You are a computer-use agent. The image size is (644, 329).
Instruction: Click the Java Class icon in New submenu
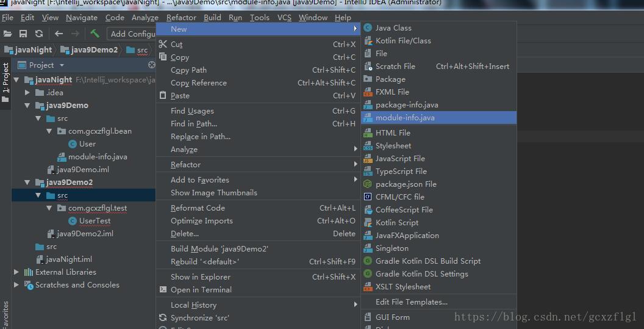tap(368, 27)
